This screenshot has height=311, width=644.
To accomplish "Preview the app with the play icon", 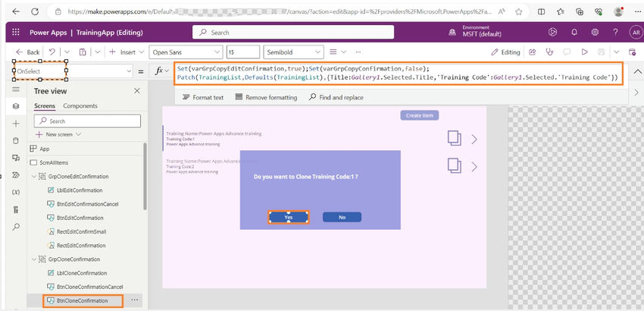I will 584,52.
